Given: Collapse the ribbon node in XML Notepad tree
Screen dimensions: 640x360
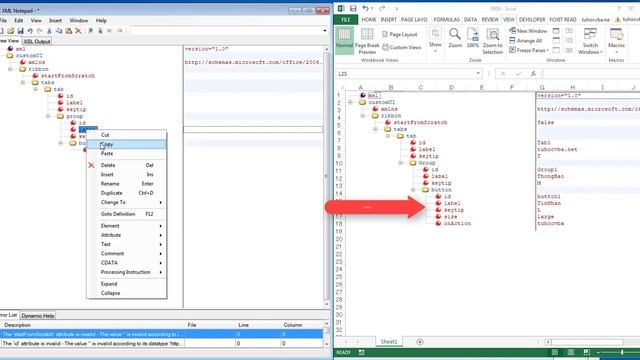Looking at the screenshot, I should coord(10,69).
